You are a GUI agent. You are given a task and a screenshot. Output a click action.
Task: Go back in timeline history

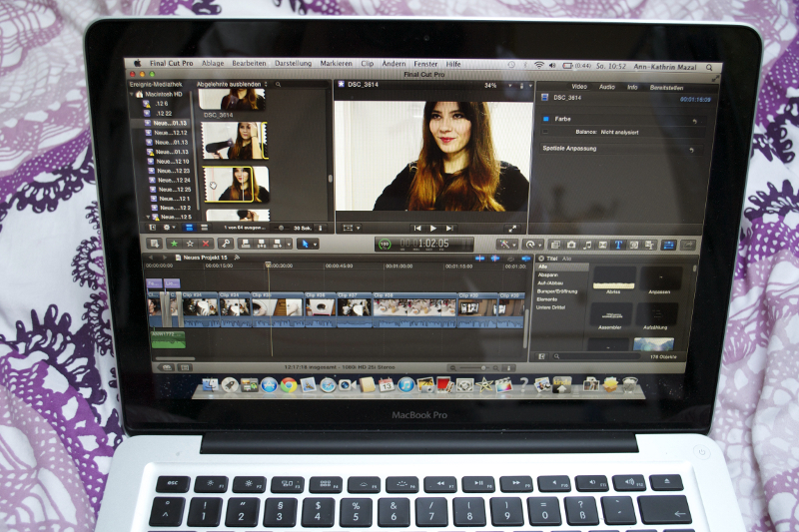[152, 258]
